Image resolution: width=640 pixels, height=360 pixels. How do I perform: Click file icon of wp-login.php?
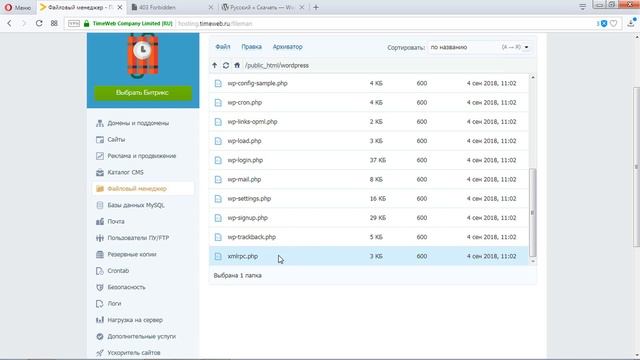tap(218, 160)
